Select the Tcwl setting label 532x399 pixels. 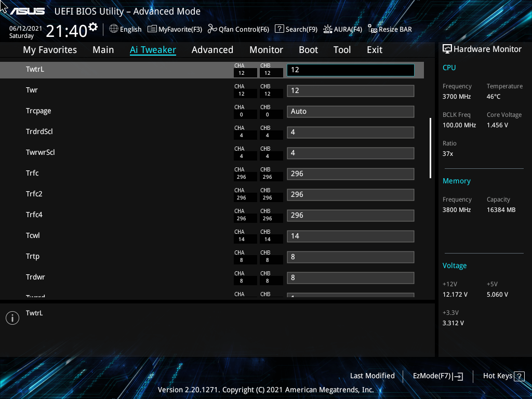[x=33, y=235]
